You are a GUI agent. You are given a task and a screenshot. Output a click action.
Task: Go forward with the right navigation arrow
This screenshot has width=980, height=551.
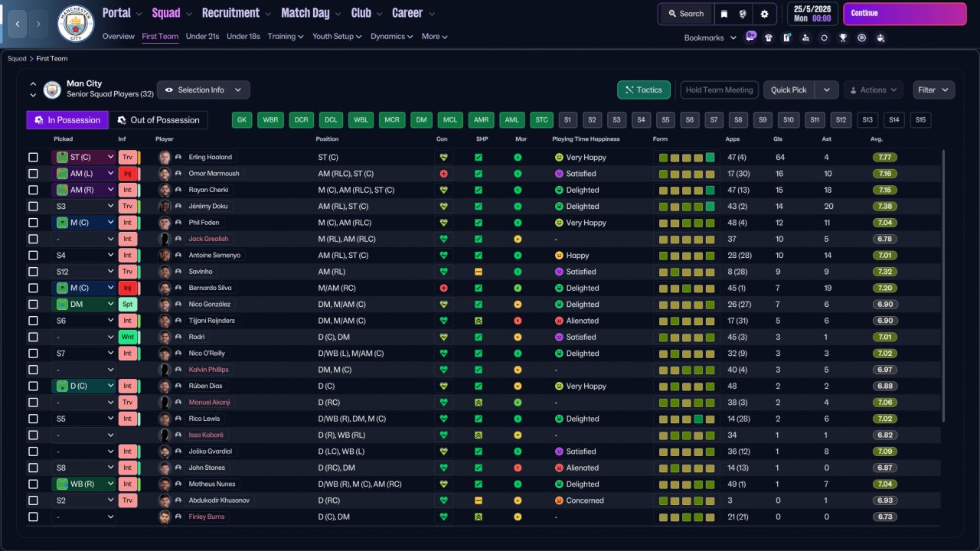(39, 24)
